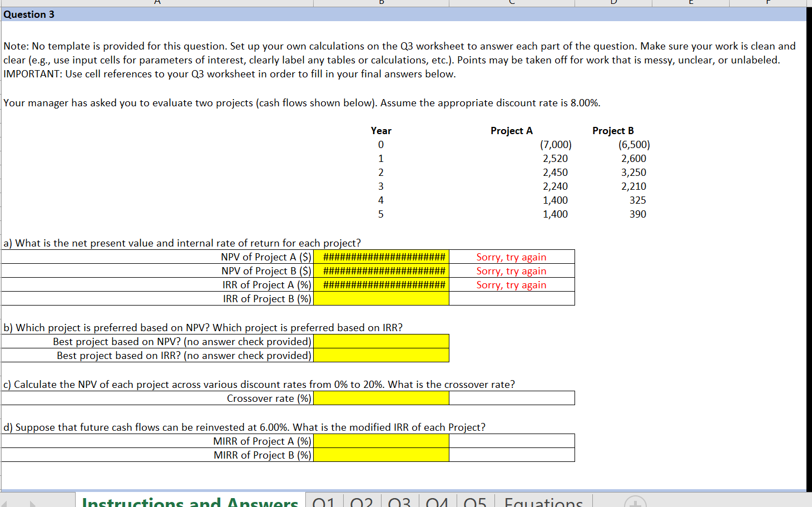Screen dimensions: 812x507
Task: Select IRR of Project A answer cell
Action: 382,285
